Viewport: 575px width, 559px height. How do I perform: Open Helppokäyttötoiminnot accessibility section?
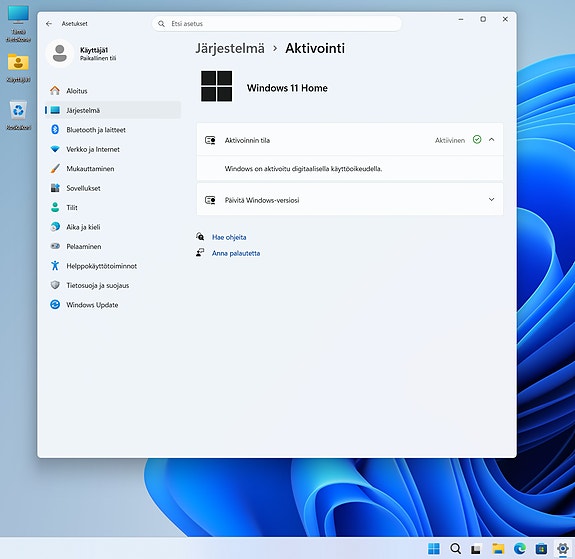(113, 266)
